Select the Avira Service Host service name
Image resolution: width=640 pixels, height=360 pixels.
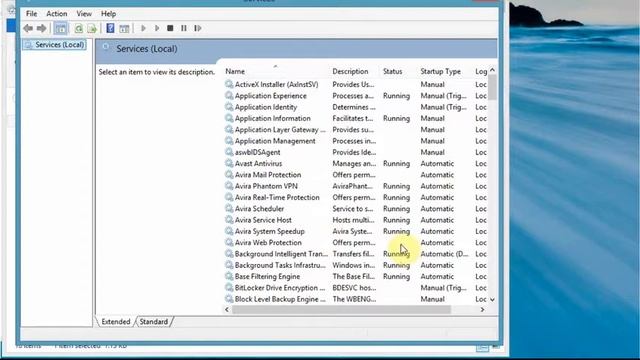(x=263, y=220)
